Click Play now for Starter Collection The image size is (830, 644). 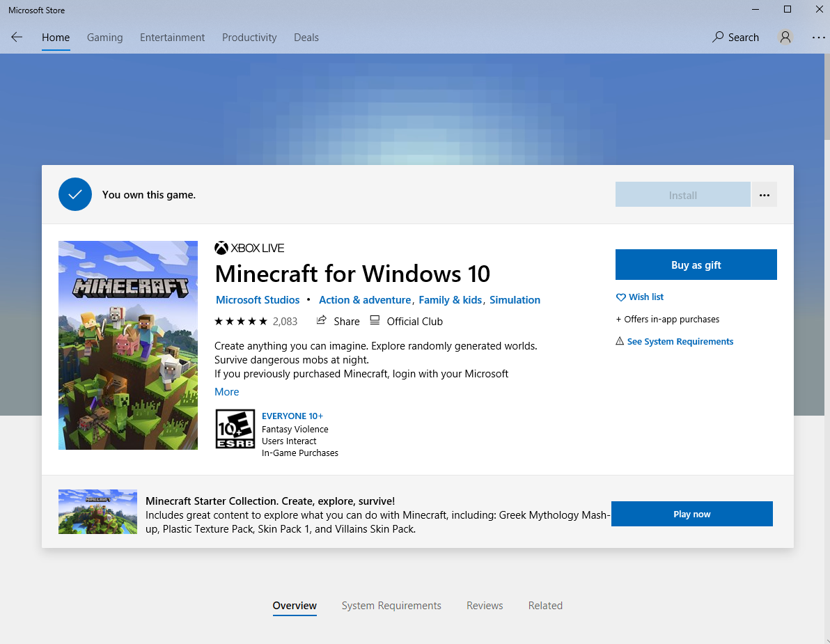click(692, 514)
